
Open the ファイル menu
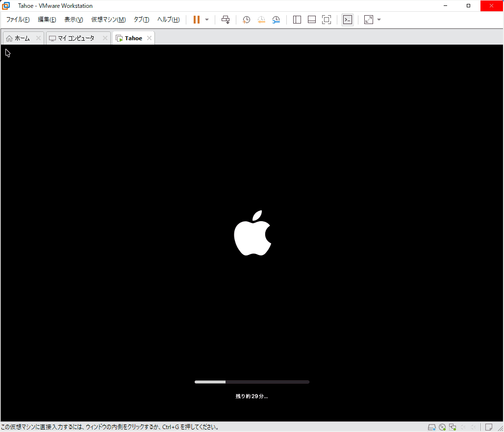pos(18,20)
